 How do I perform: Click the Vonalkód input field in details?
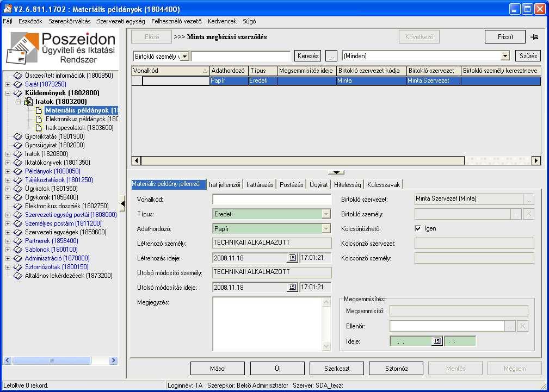click(x=272, y=200)
